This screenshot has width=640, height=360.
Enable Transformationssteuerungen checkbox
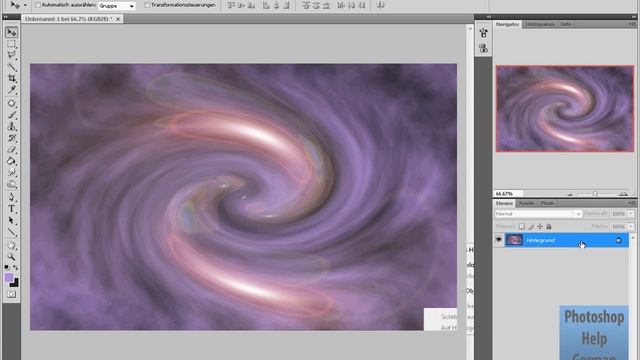(x=147, y=5)
